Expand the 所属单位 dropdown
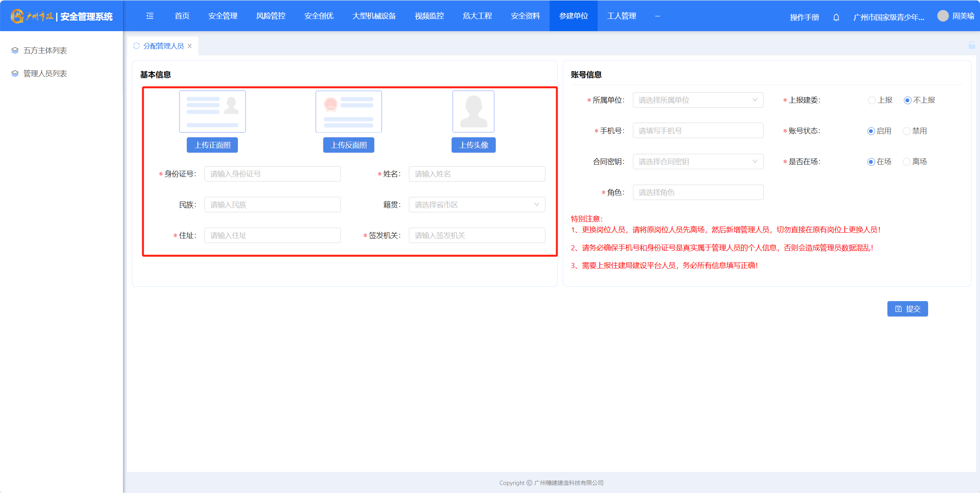Image resolution: width=980 pixels, height=493 pixels. 698,100
